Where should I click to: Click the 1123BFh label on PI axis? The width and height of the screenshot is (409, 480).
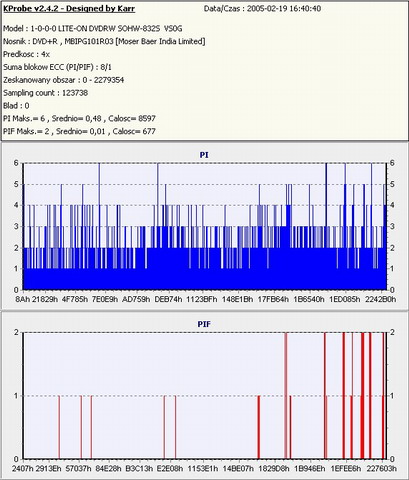point(201,299)
